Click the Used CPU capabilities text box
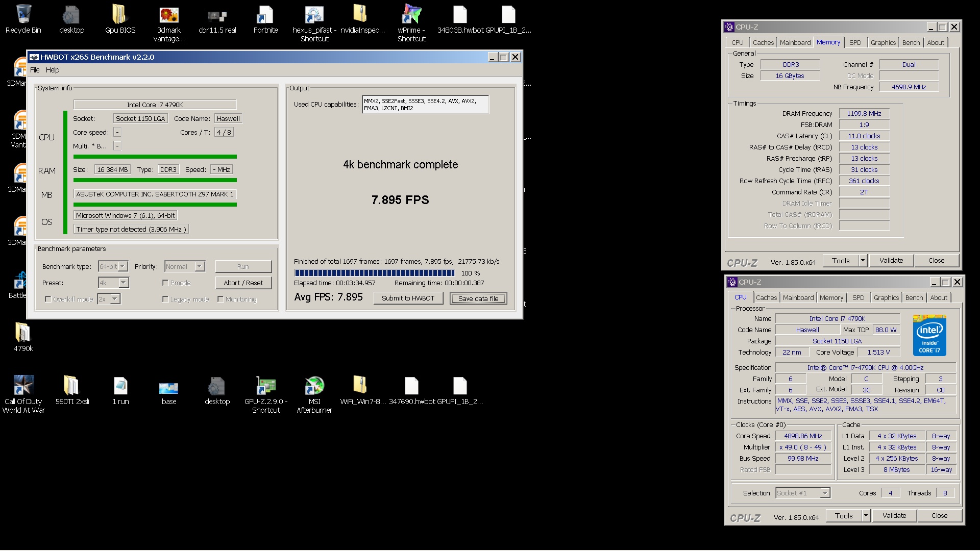 pos(426,105)
